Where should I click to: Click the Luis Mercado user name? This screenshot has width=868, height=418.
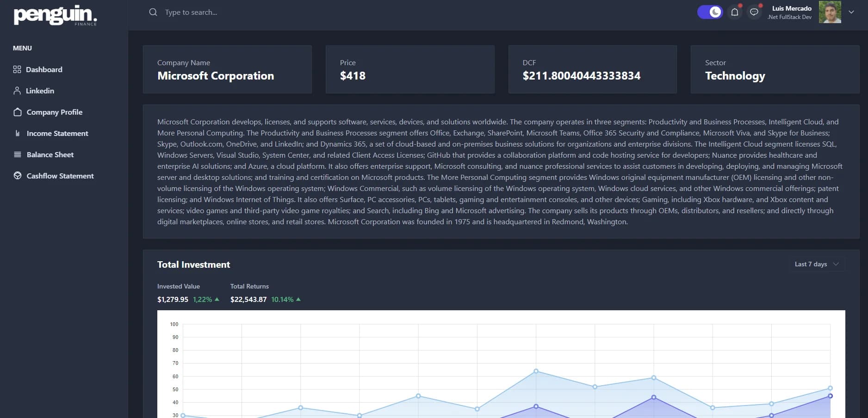click(x=792, y=8)
